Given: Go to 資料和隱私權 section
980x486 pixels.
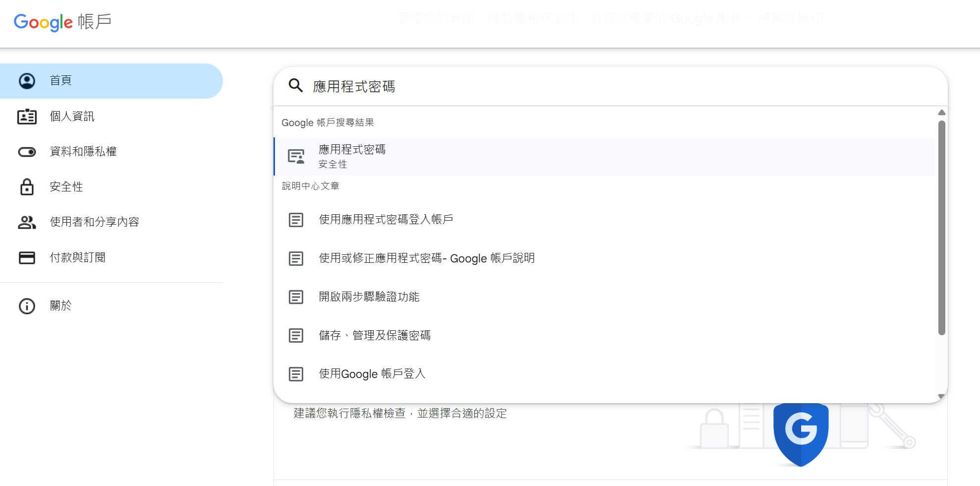Looking at the screenshot, I should (111, 152).
